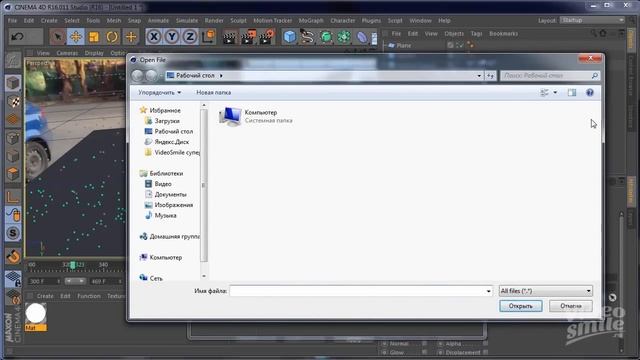
Task: Open the Startup layout dropdown
Action: [x=592, y=20]
